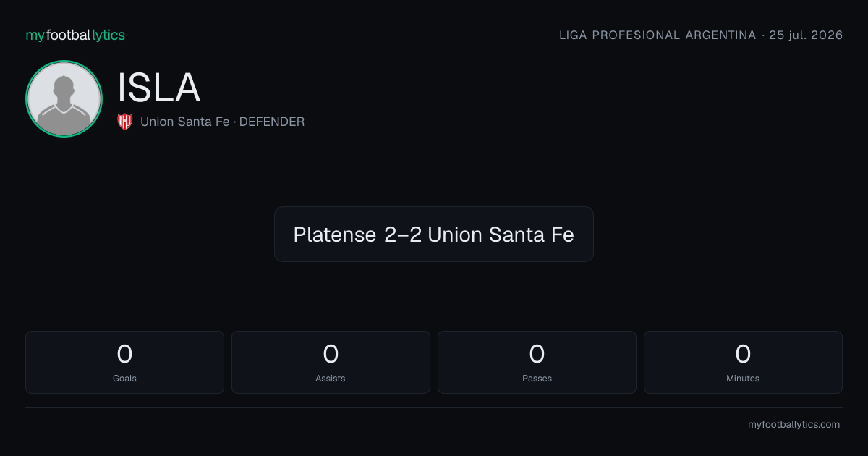Click the Union Santa Fe team name
Image resolution: width=868 pixels, height=456 pixels.
184,122
